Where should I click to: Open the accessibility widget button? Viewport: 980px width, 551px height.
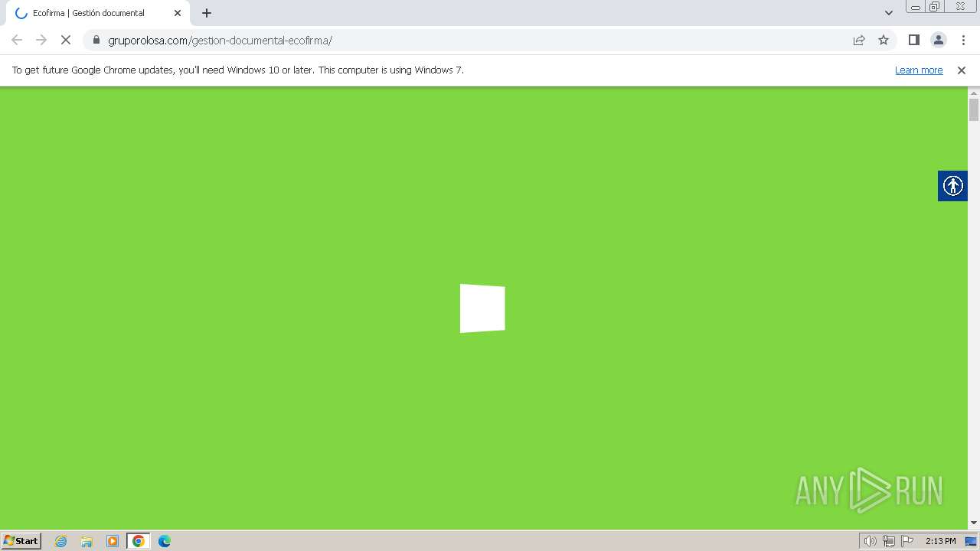[x=952, y=186]
